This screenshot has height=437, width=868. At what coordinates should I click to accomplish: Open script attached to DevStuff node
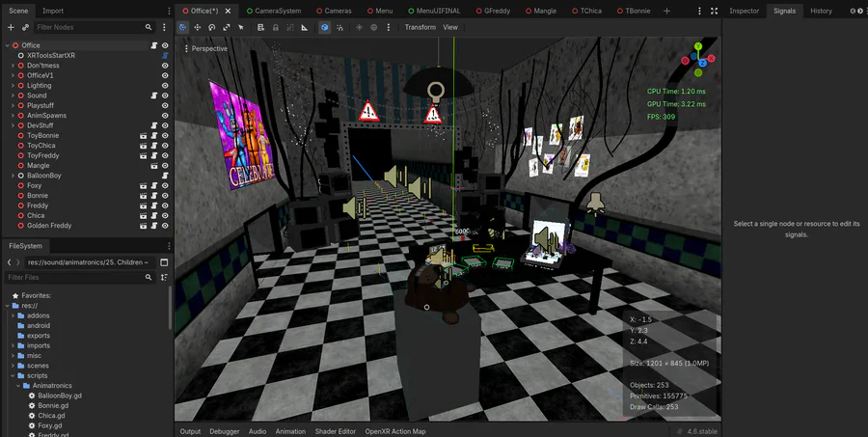[x=154, y=125]
